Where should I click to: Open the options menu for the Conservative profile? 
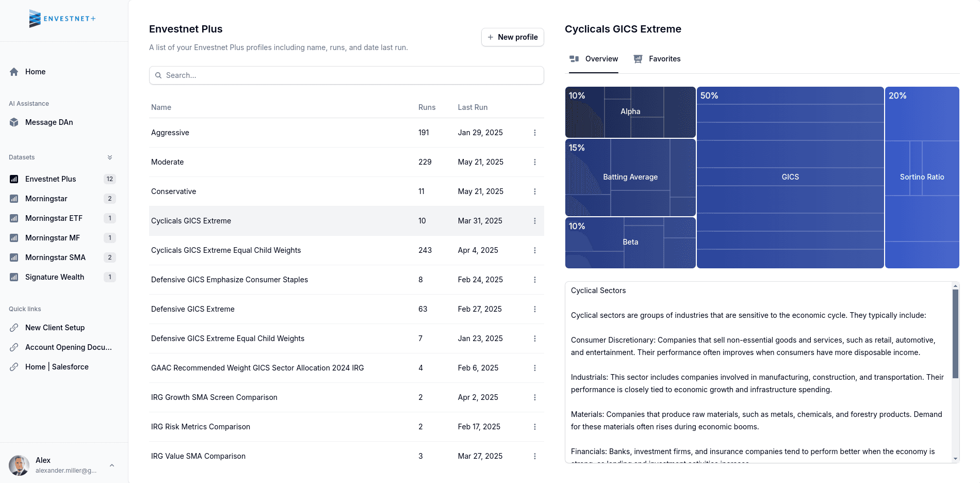click(535, 191)
